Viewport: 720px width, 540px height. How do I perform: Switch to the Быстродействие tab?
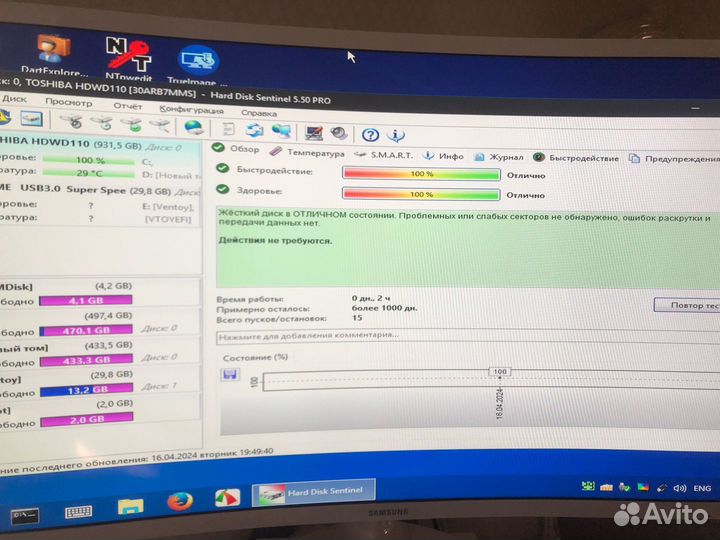[576, 158]
